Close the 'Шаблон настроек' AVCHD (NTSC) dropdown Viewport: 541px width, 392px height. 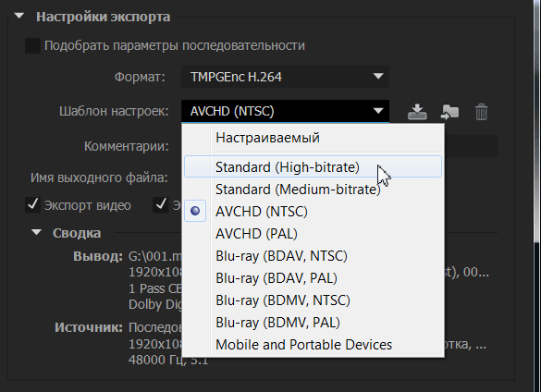tap(286, 111)
